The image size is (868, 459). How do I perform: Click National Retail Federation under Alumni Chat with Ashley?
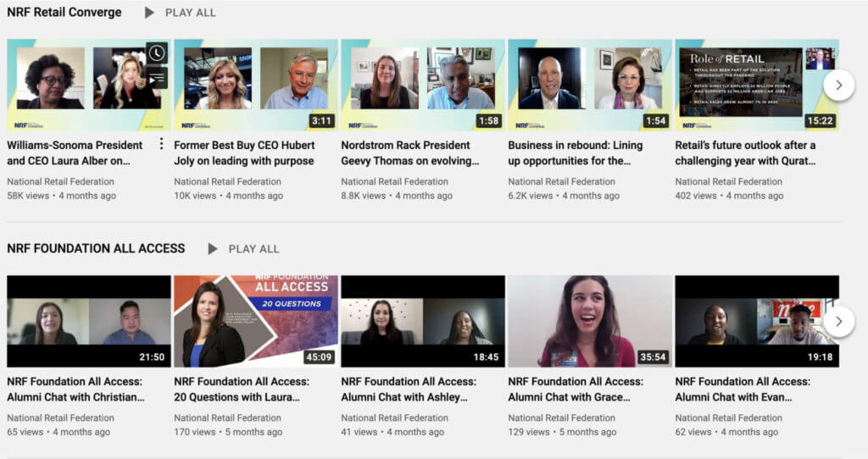click(x=395, y=418)
